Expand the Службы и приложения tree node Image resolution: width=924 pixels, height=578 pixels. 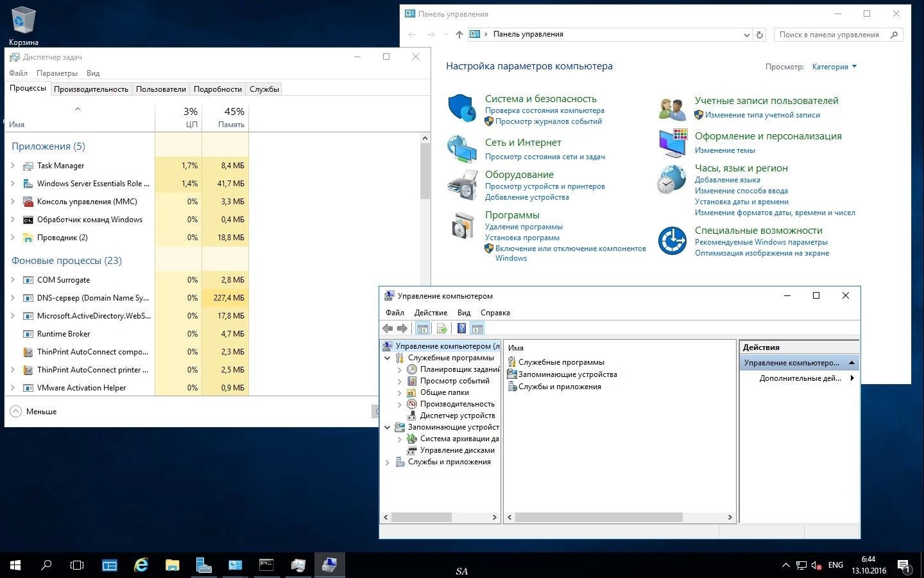387,462
